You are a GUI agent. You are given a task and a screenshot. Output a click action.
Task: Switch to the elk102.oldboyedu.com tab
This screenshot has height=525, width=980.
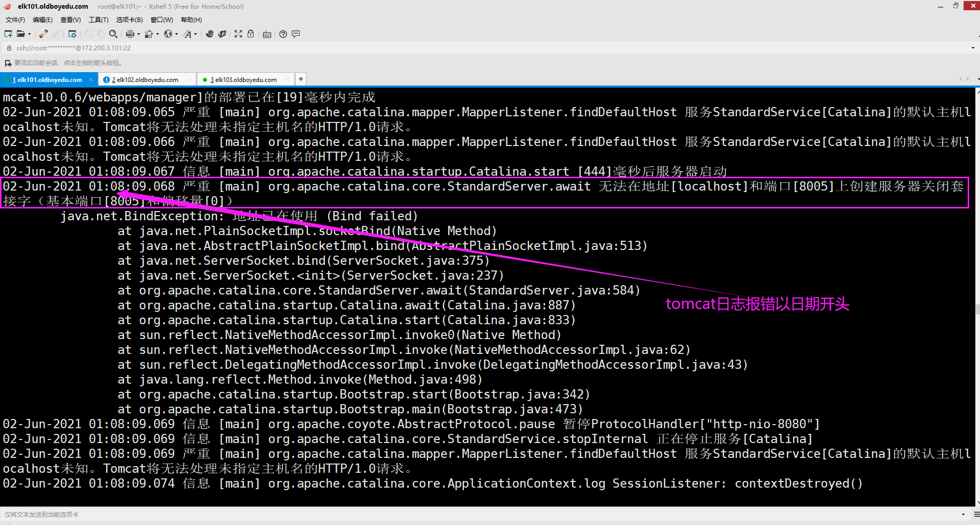point(146,80)
